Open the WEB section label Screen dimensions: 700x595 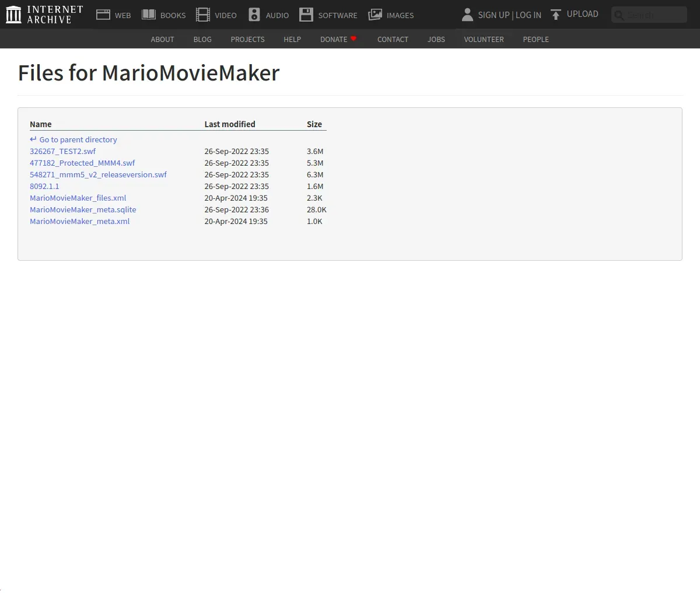(123, 15)
